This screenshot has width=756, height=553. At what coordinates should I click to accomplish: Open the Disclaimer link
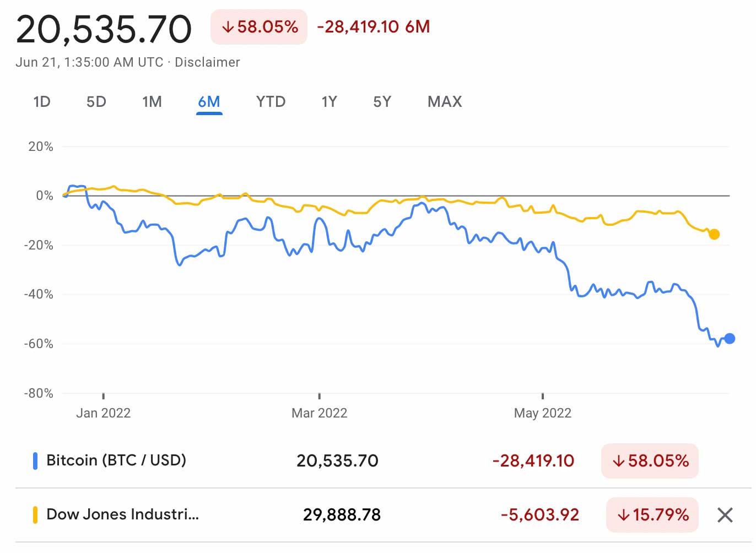click(207, 62)
